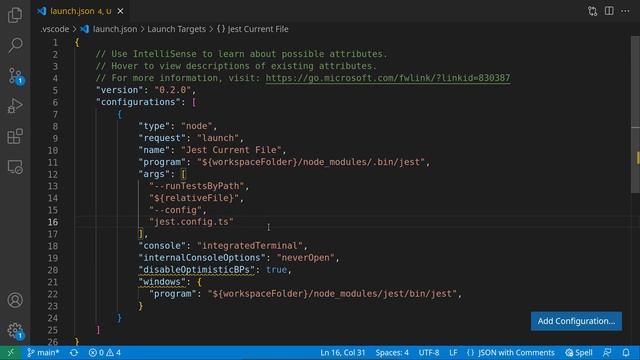Screen dimensions: 640x360
Task: Click the "disableOptimisticBPs" key text
Action: [x=196, y=270]
